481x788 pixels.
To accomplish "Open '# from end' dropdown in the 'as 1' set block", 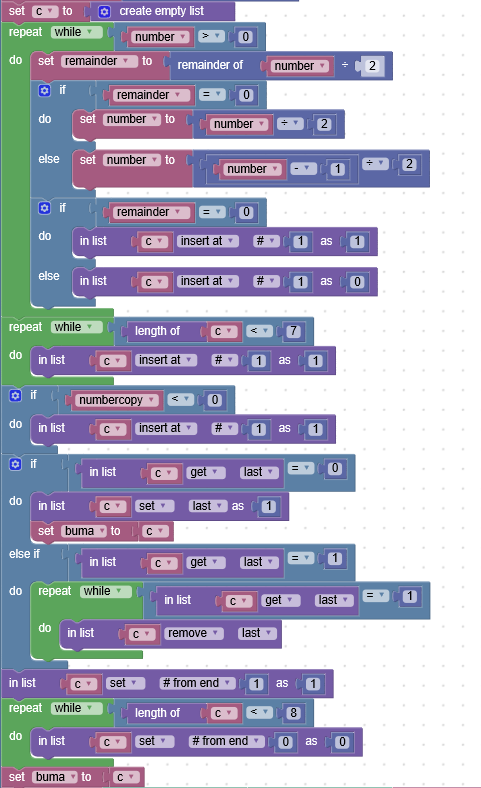I will point(197,683).
